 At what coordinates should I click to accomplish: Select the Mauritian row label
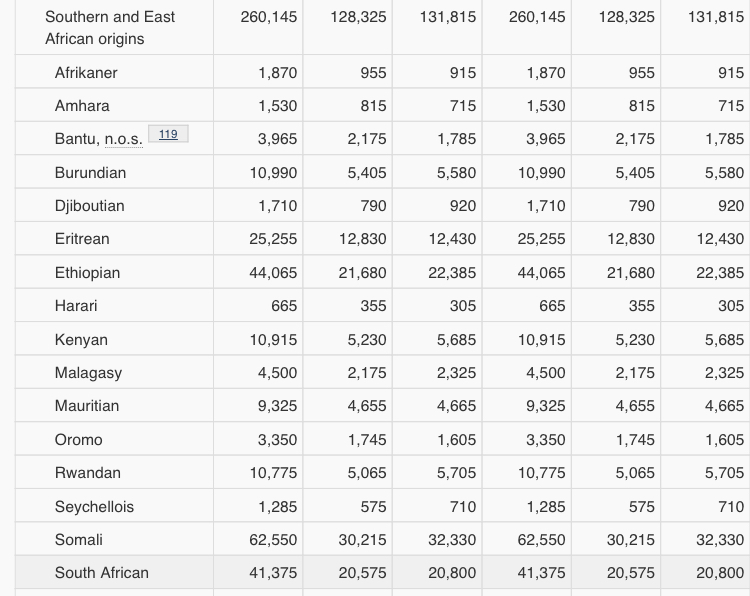[x=87, y=406]
